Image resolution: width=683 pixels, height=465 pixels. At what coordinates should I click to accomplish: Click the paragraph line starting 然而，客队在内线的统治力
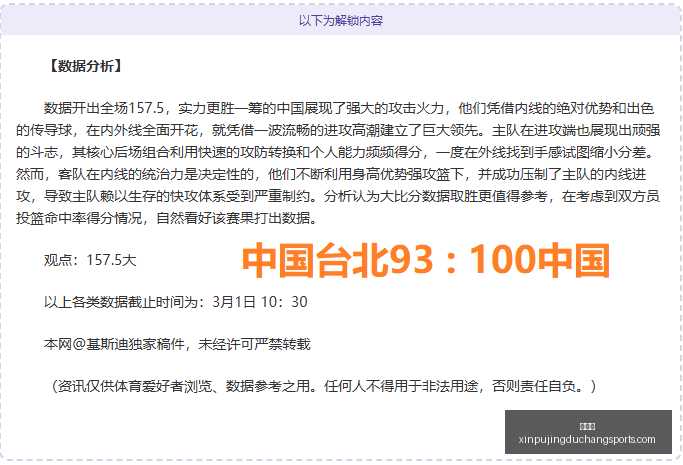331,174
